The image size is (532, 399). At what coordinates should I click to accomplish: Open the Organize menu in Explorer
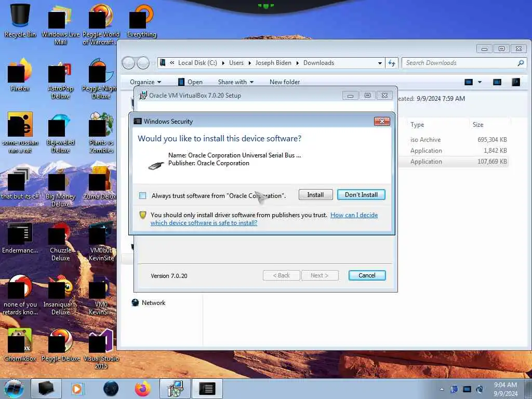point(145,82)
